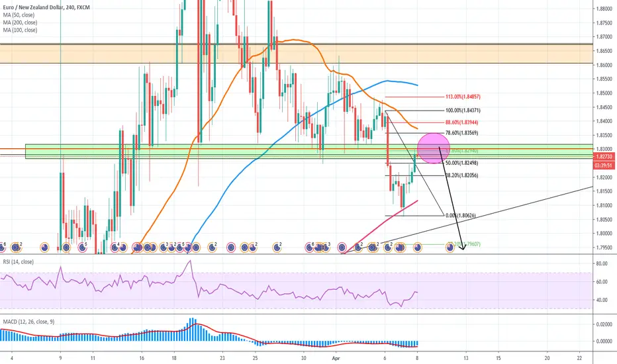Select the 38.20%(1.82056) Fibonacci label

click(462, 175)
